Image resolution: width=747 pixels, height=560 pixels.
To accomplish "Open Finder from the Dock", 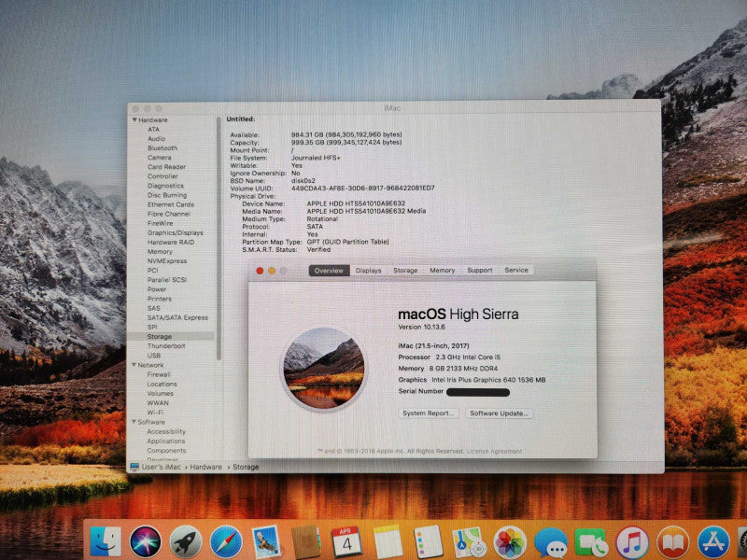I will [106, 541].
